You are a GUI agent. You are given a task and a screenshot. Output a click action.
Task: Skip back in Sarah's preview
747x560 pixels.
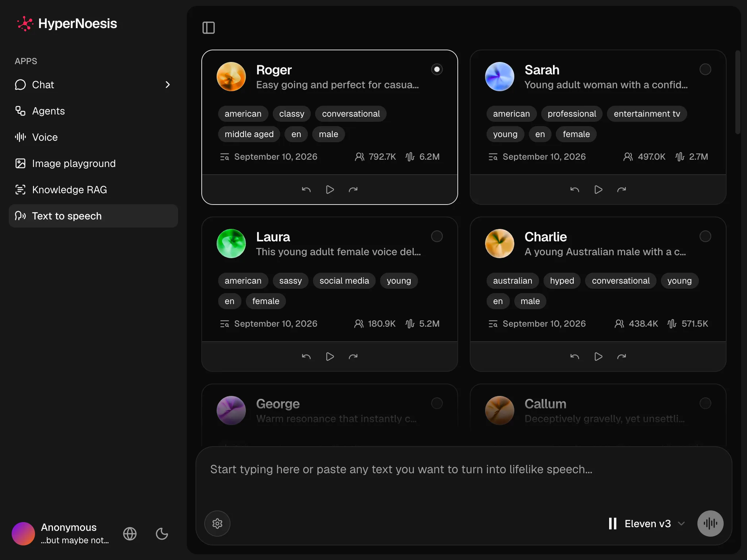(575, 190)
